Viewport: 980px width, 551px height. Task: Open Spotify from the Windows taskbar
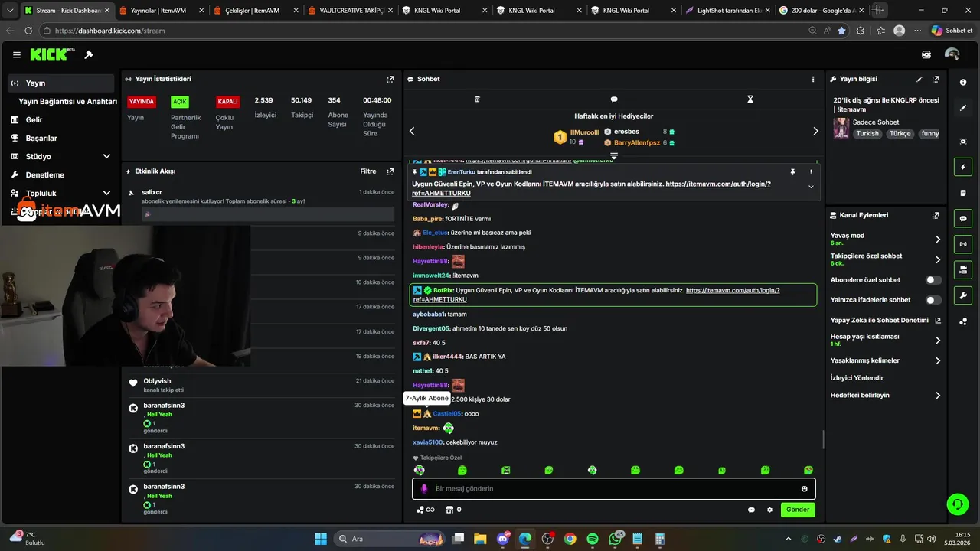click(593, 539)
